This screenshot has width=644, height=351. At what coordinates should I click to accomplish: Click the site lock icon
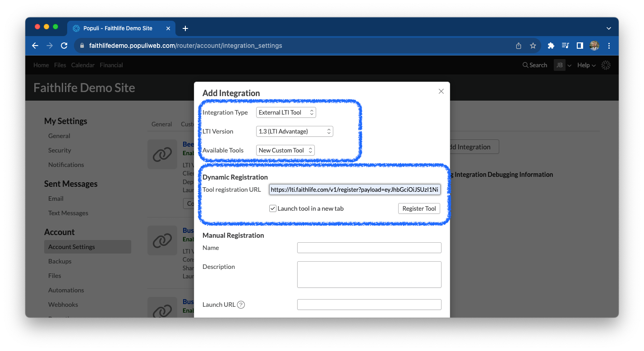(x=82, y=46)
